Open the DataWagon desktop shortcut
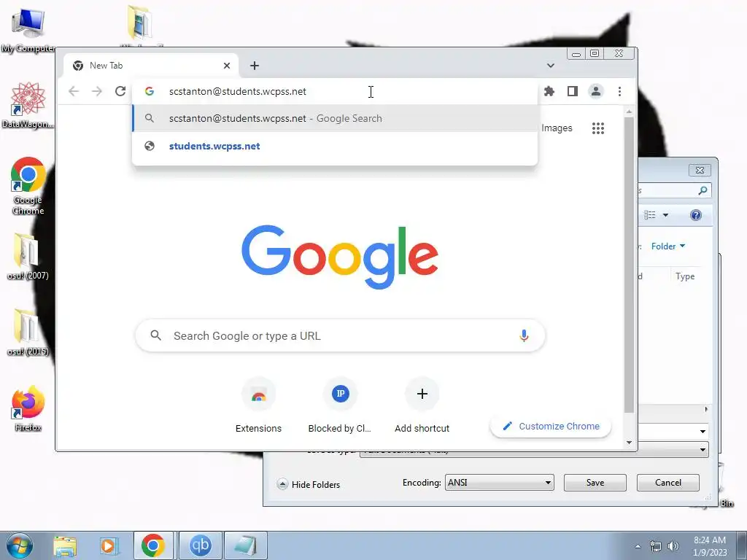 click(x=28, y=105)
